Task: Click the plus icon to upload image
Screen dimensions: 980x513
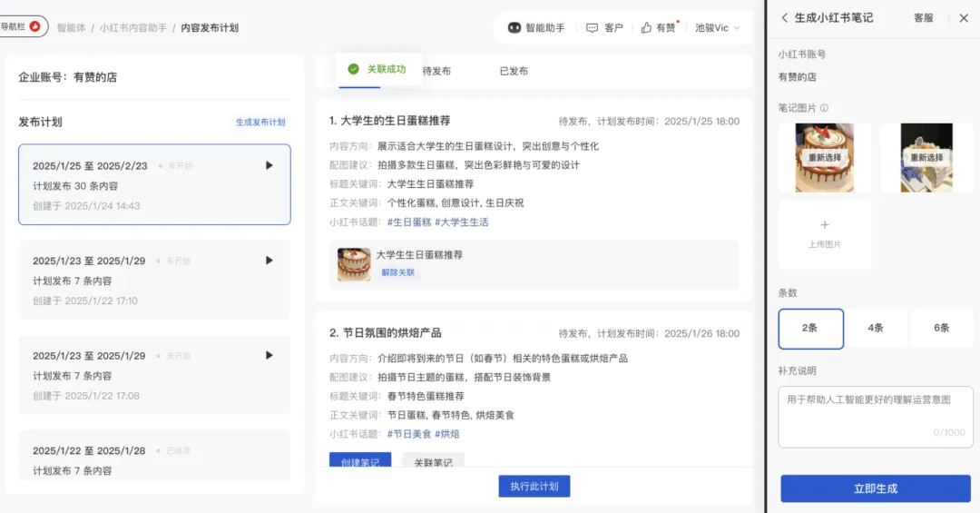Action: pyautogui.click(x=824, y=224)
